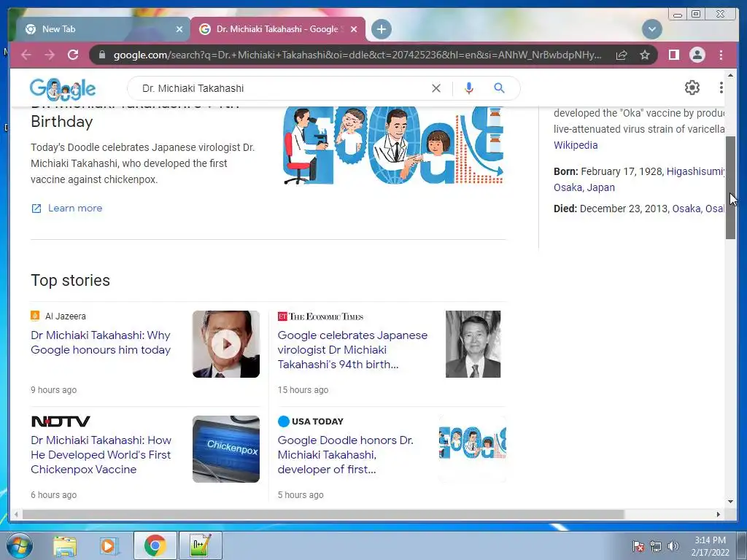
Task: Click the scroll right arrow
Action: 719,514
